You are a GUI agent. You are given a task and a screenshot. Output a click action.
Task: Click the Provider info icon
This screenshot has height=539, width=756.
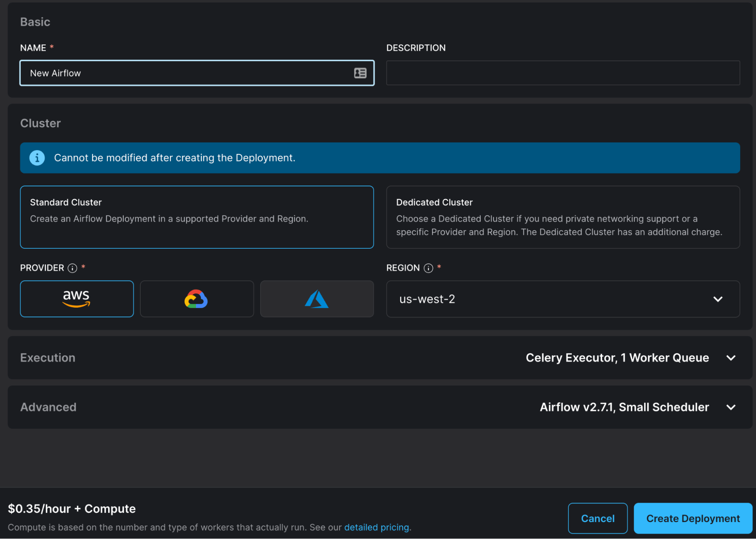72,268
